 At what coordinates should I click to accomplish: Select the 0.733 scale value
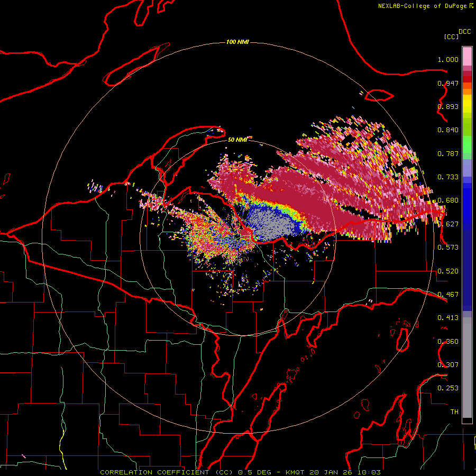pyautogui.click(x=448, y=177)
